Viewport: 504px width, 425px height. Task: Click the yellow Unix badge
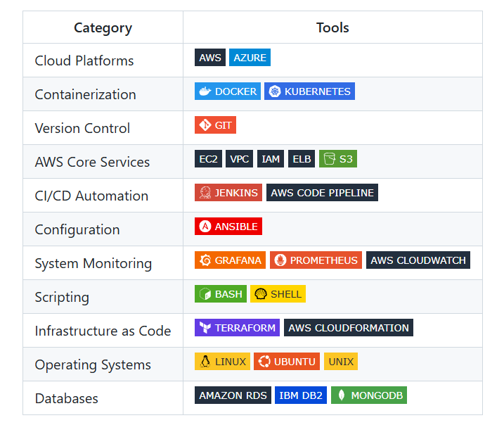tap(341, 362)
